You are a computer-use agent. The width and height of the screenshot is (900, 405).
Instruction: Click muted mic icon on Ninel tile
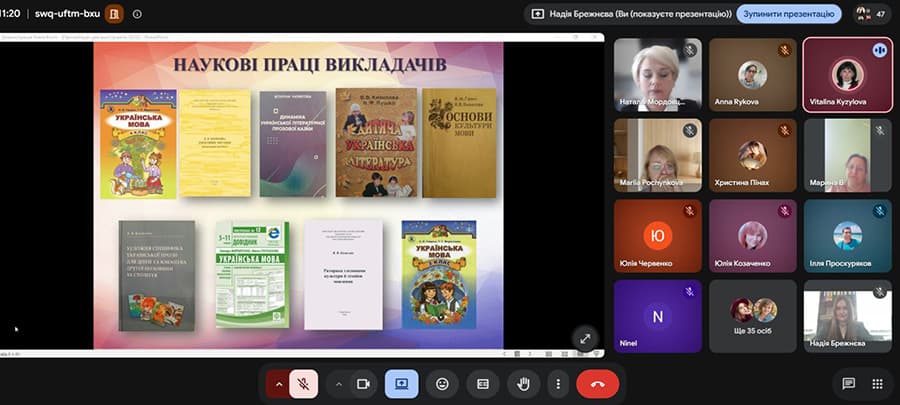(x=690, y=292)
